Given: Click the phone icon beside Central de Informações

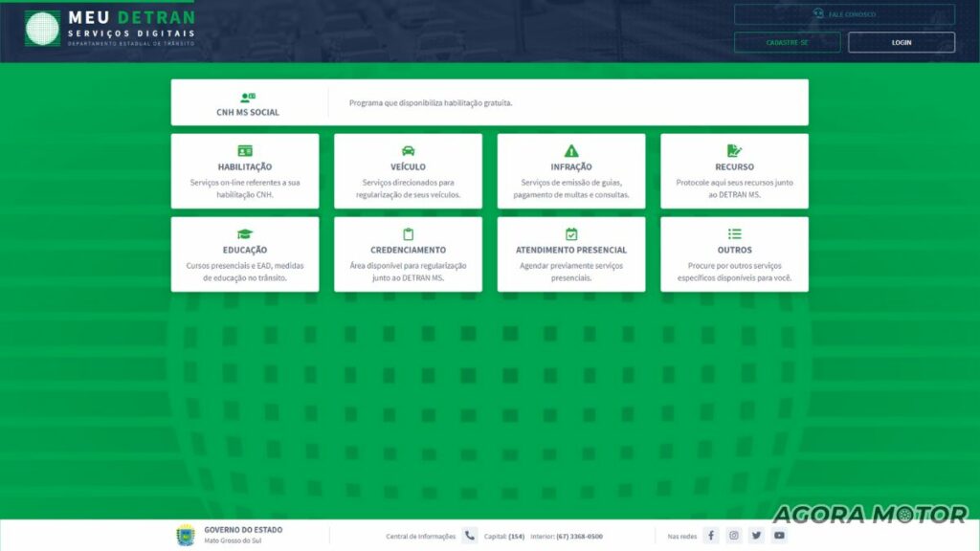Looking at the screenshot, I should 470,536.
